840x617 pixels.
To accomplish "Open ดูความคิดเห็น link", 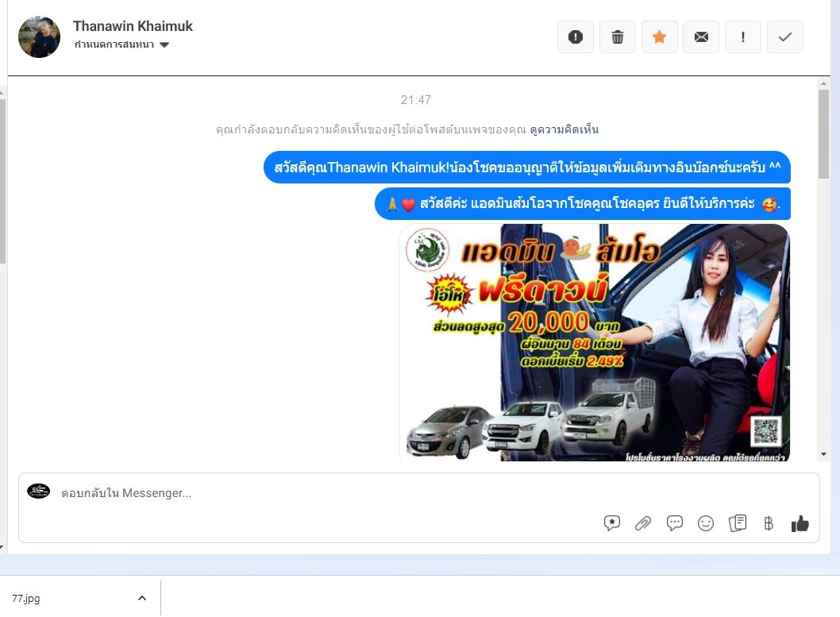I will (564, 129).
